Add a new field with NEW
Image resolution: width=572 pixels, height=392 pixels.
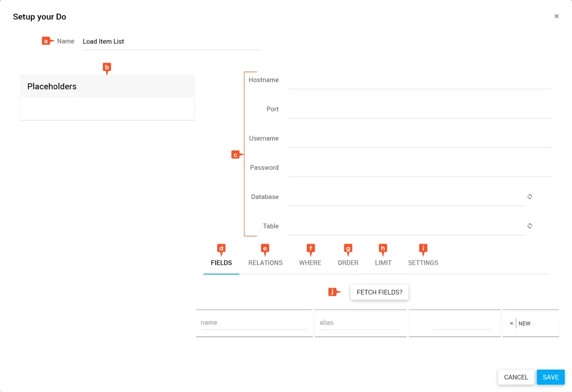coord(525,323)
